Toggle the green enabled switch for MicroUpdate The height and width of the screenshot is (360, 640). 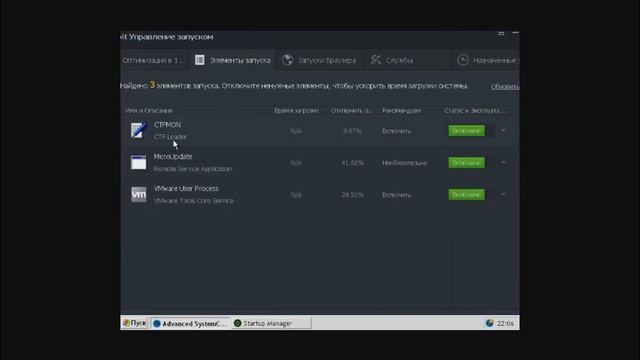(x=467, y=162)
